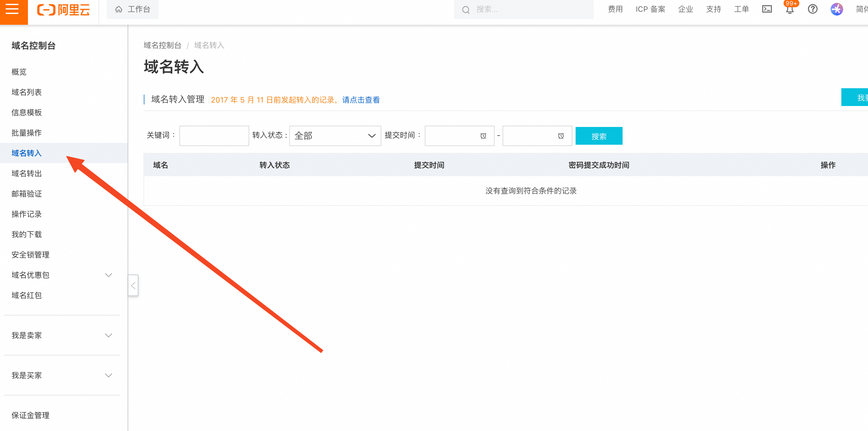Open the notifications bell icon
The height and width of the screenshot is (431, 868).
pyautogui.click(x=790, y=10)
